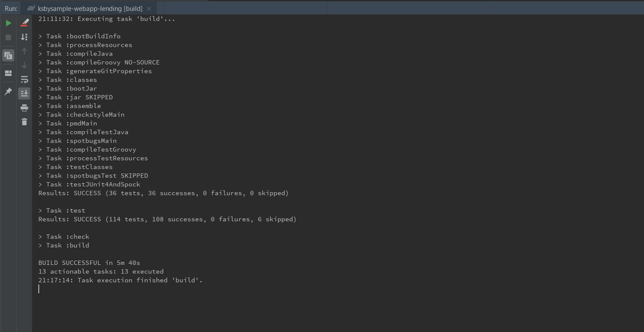Image resolution: width=644 pixels, height=332 pixels.
Task: Toggle Soft-Wrap icon
Action: pyautogui.click(x=24, y=80)
